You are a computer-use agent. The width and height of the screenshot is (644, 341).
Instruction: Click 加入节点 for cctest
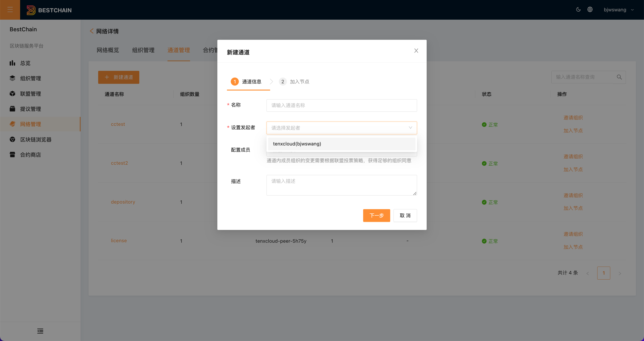(x=573, y=131)
